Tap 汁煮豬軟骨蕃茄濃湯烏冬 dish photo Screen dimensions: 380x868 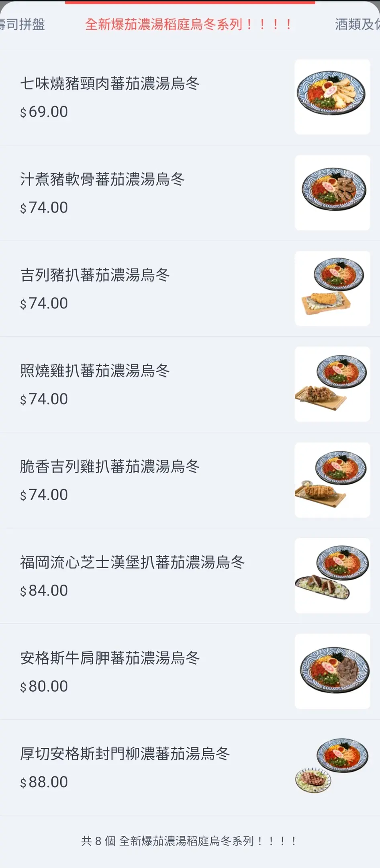point(332,192)
